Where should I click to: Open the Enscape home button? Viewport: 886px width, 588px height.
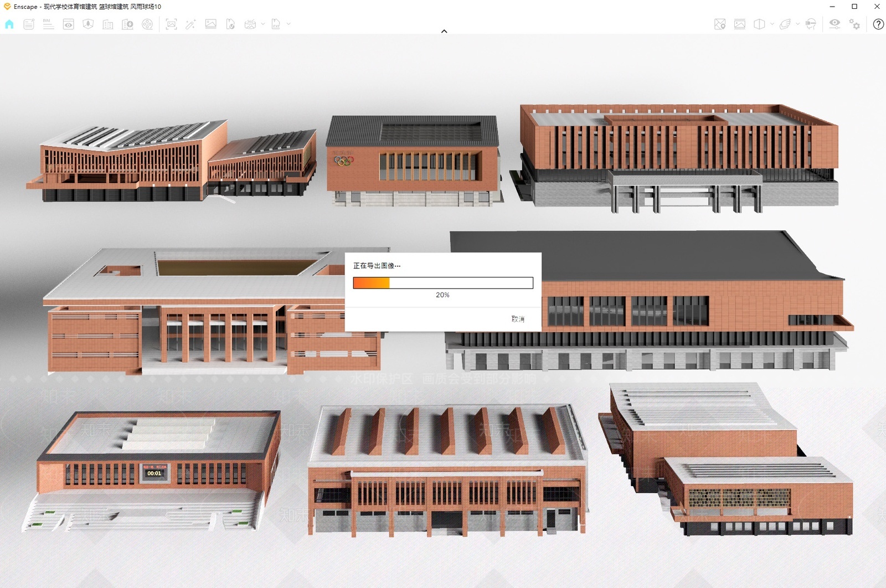tap(9, 24)
